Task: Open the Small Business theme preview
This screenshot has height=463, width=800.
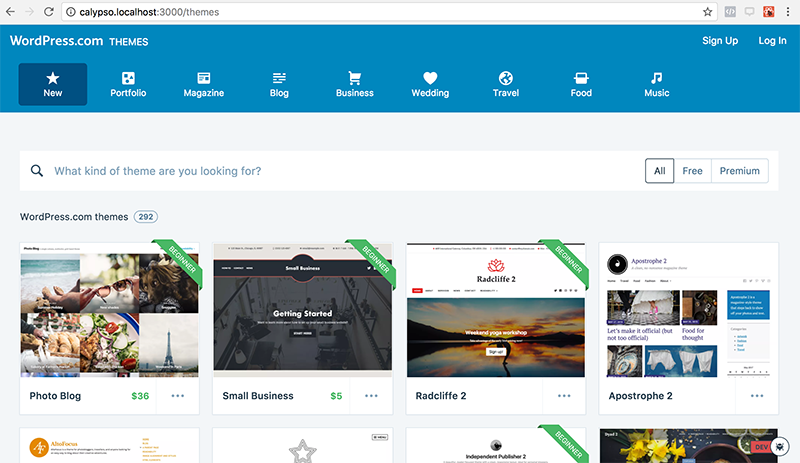Action: coord(303,310)
